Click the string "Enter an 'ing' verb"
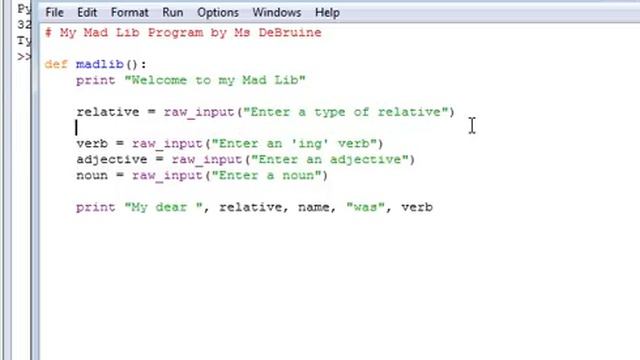The width and height of the screenshot is (640, 360). point(294,144)
